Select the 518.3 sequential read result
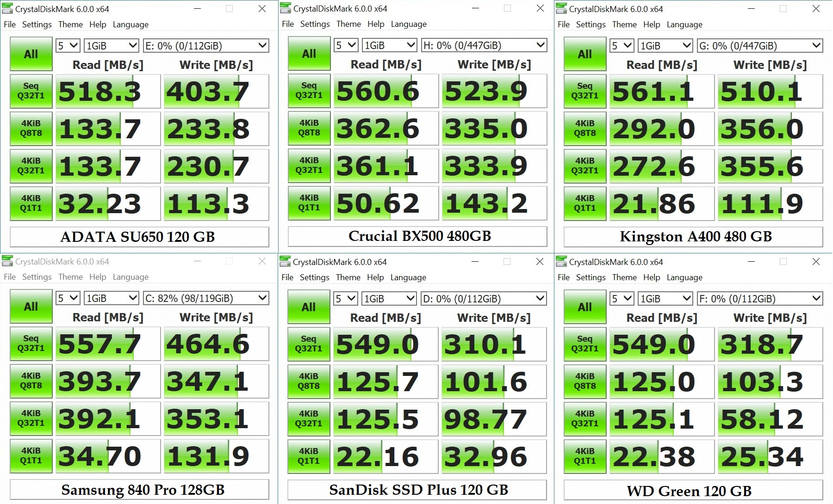Screen dimensions: 833x504 pos(108,92)
